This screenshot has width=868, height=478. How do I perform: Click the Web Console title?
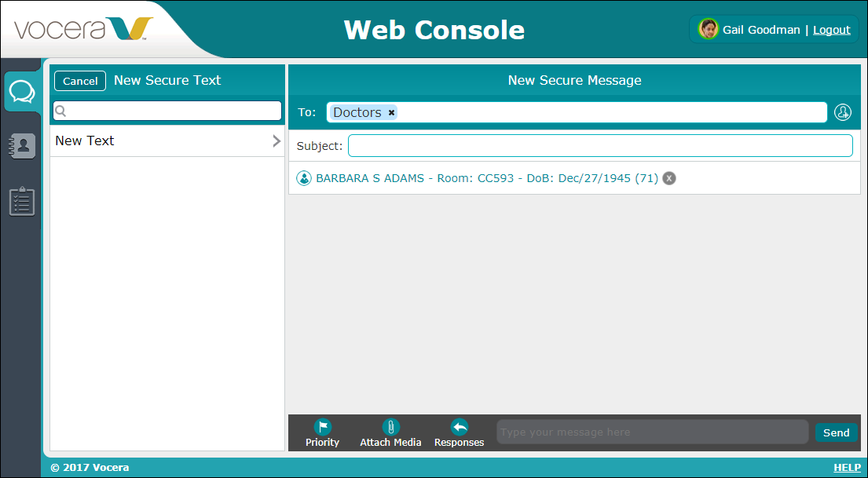[x=434, y=30]
